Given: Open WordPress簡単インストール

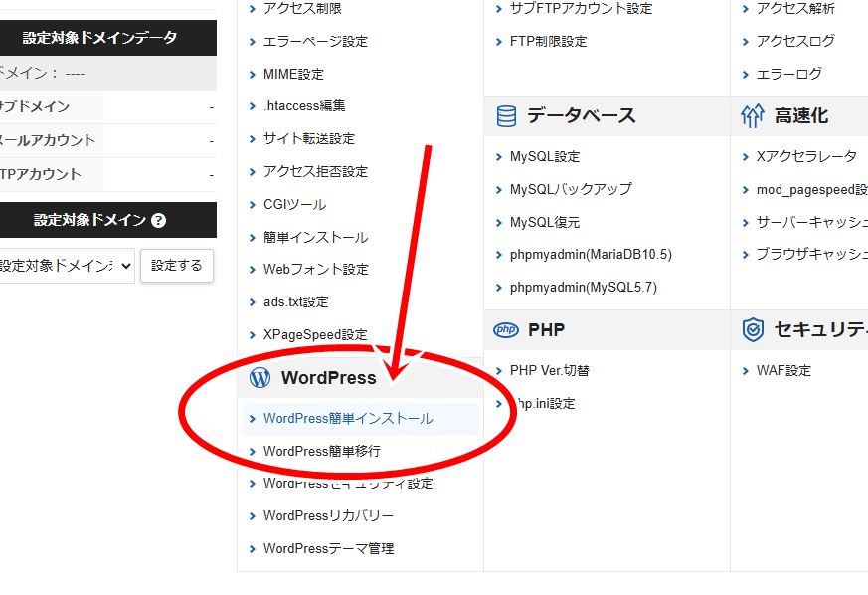Looking at the screenshot, I should (348, 419).
